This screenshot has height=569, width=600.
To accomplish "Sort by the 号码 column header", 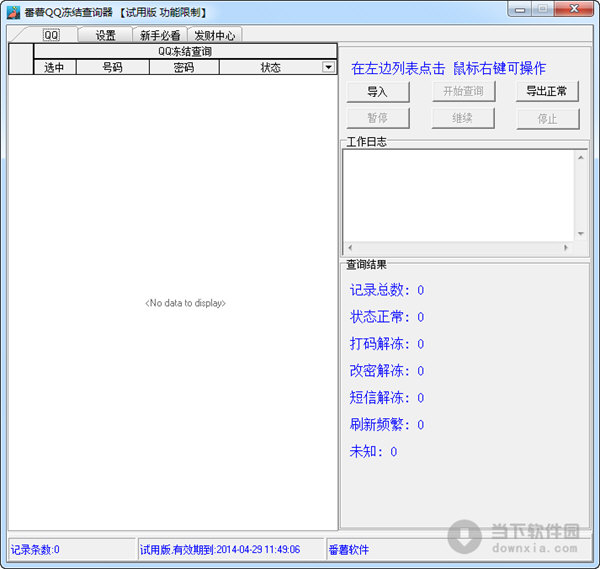I will coord(112,67).
